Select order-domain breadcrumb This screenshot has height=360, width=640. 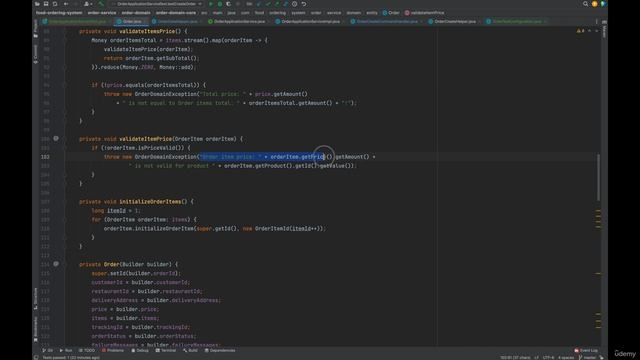pos(136,13)
